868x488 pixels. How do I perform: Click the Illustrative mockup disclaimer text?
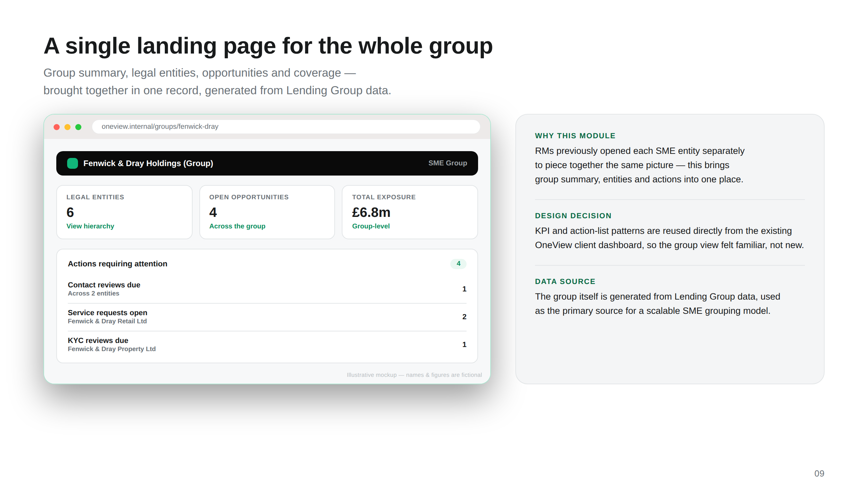(x=414, y=375)
